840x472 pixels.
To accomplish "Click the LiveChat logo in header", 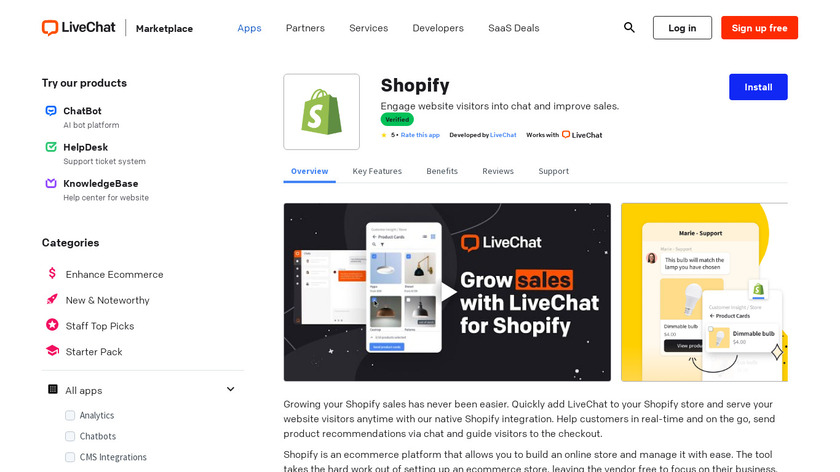I will click(79, 28).
